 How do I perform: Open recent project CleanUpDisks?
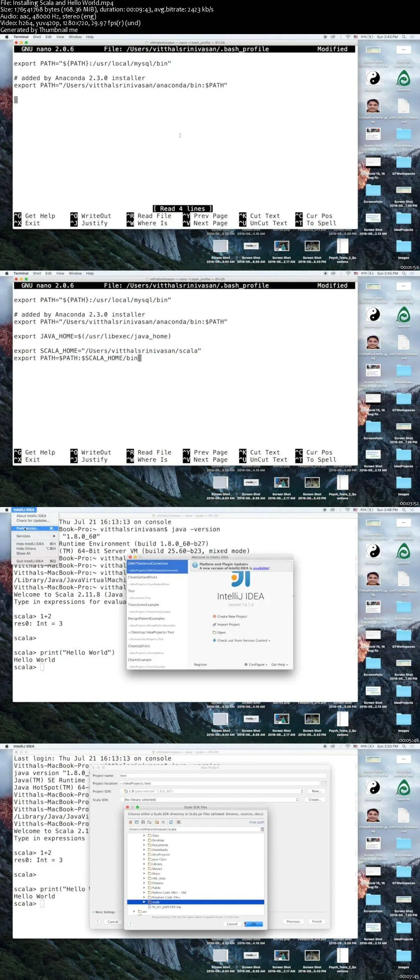tap(157, 649)
